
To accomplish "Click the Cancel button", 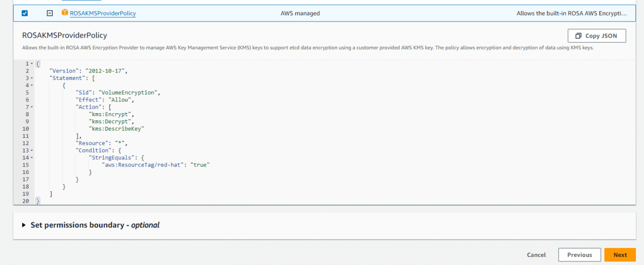I will [x=536, y=255].
